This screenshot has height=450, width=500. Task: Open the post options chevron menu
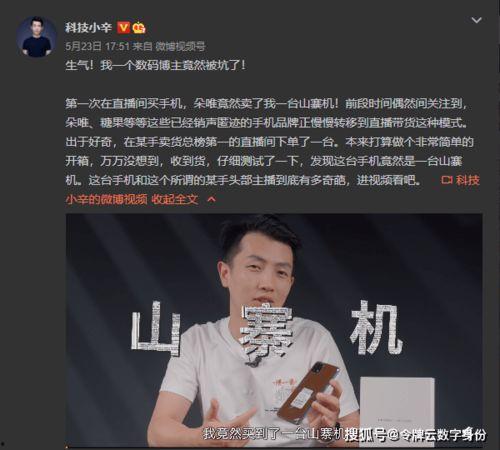(476, 20)
